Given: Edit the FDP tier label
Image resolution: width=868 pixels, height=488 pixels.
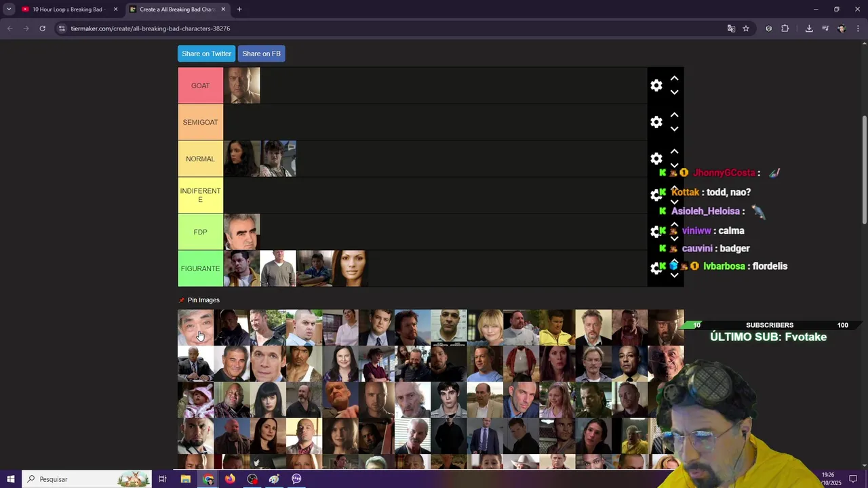Looking at the screenshot, I should tap(200, 232).
